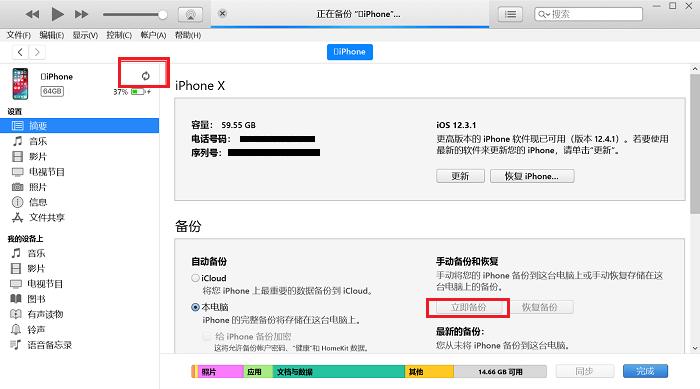Click the 14.66 GB 可用 free space segment

click(x=500, y=372)
